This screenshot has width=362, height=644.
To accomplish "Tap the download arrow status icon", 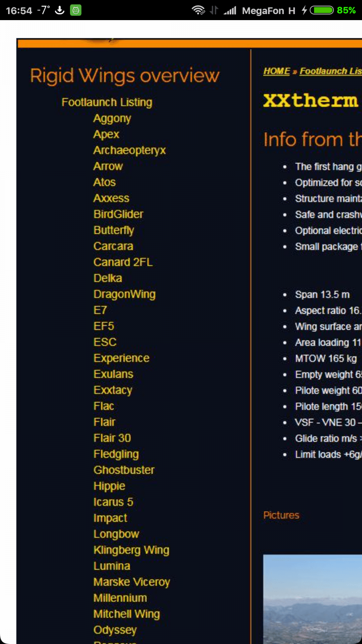I will coord(60,10).
